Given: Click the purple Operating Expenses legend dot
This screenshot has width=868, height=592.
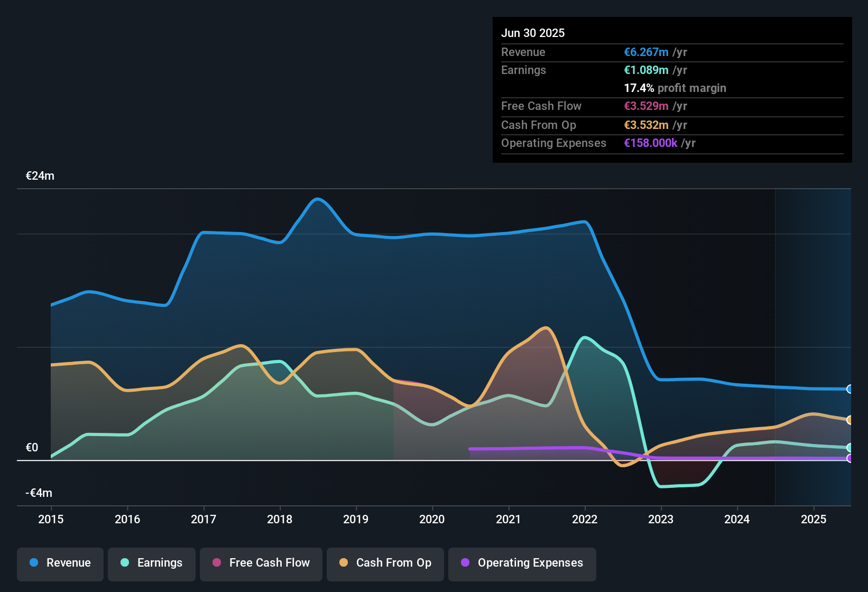Looking at the screenshot, I should point(465,562).
